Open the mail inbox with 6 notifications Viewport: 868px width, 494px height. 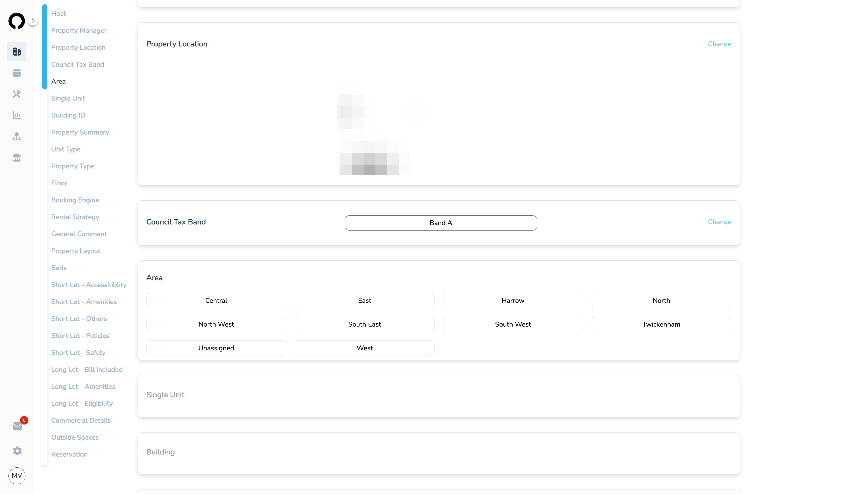[x=17, y=426]
